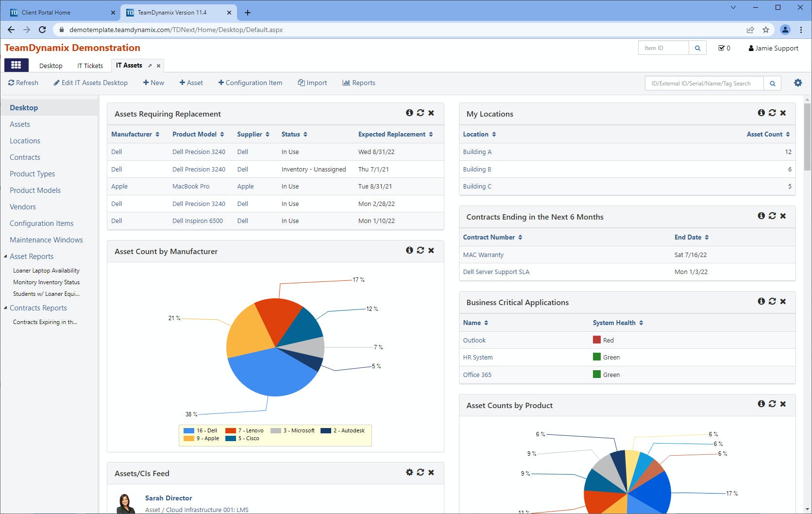Switch to the IT Tickets tab
This screenshot has height=514, width=812.
pyautogui.click(x=90, y=66)
